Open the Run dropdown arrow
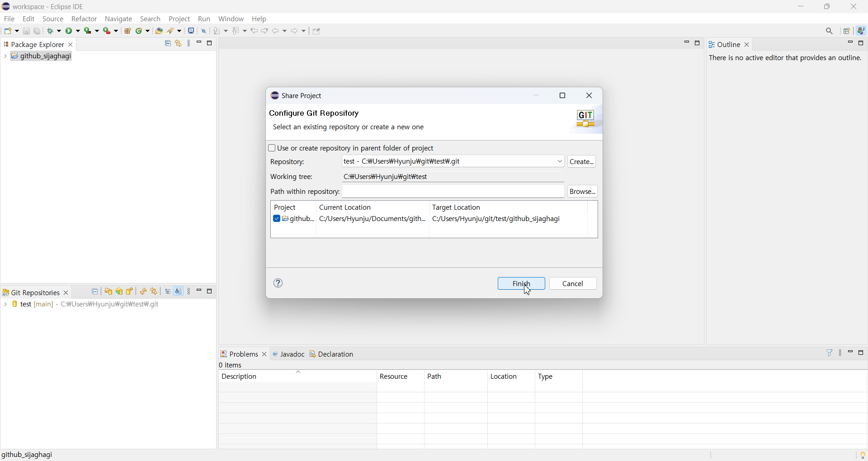868x461 pixels. tap(78, 31)
